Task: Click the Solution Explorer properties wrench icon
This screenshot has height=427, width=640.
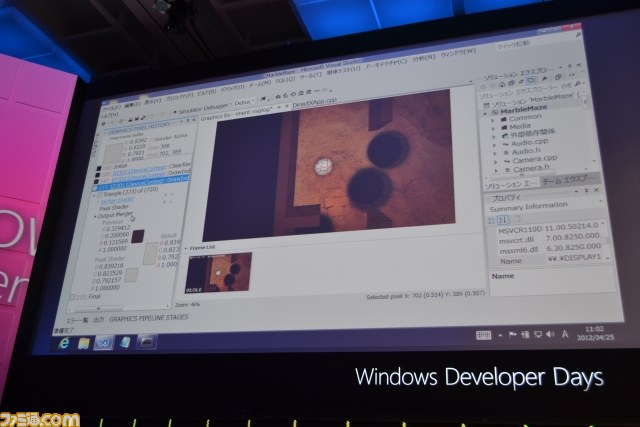Action: pyautogui.click(x=544, y=78)
